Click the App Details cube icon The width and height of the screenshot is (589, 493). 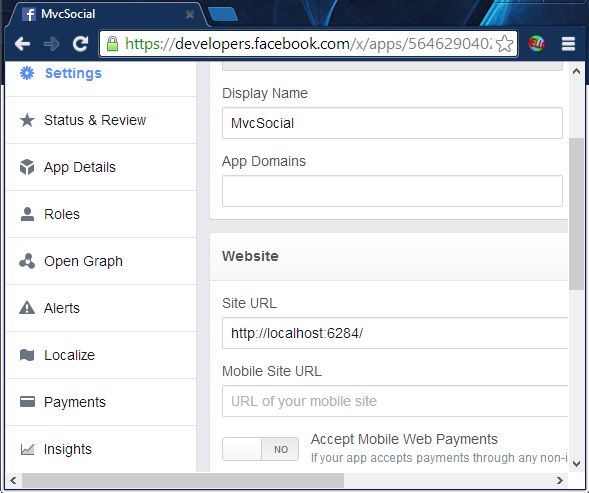(27, 167)
